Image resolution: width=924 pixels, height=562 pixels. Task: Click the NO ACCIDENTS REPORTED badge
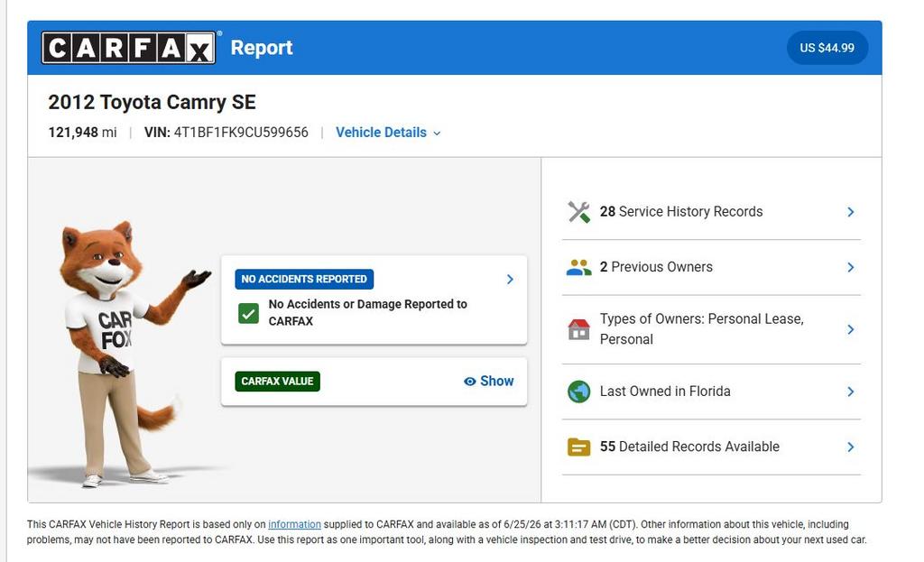(304, 280)
